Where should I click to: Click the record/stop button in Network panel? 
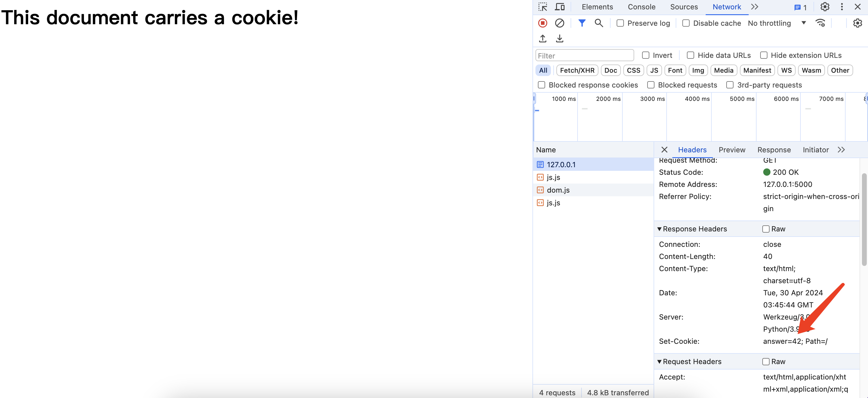click(543, 23)
